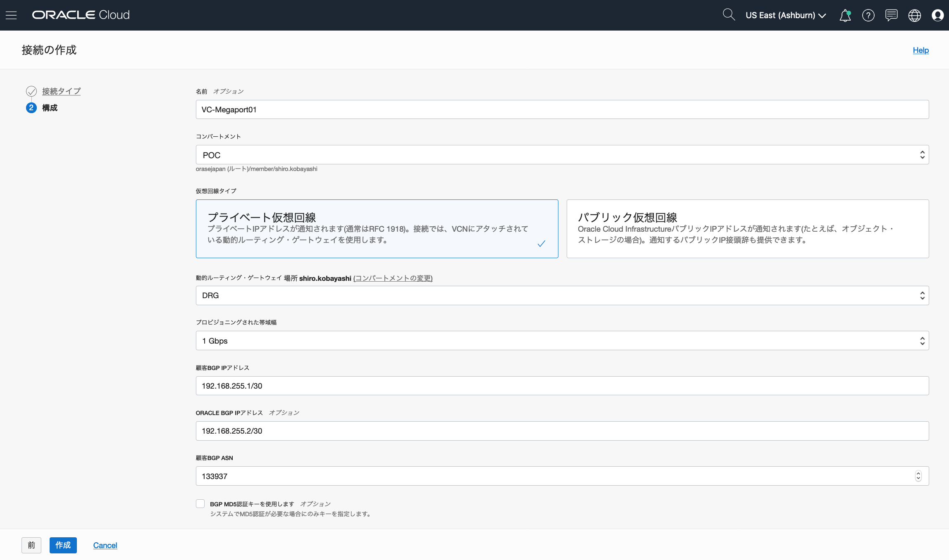The height and width of the screenshot is (560, 949).
Task: Click the 仮想回線タイプ label
Action: [216, 191]
